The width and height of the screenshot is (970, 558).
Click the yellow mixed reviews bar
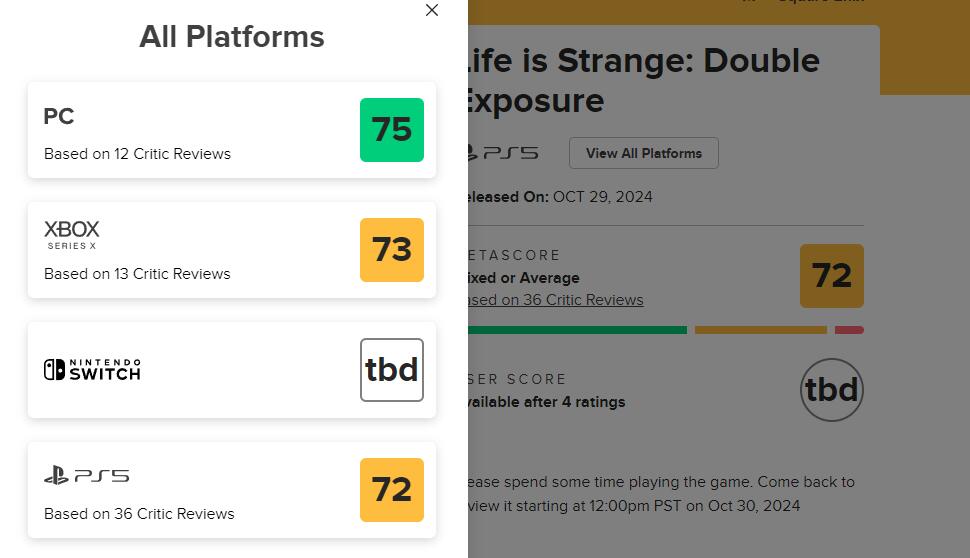(x=760, y=330)
